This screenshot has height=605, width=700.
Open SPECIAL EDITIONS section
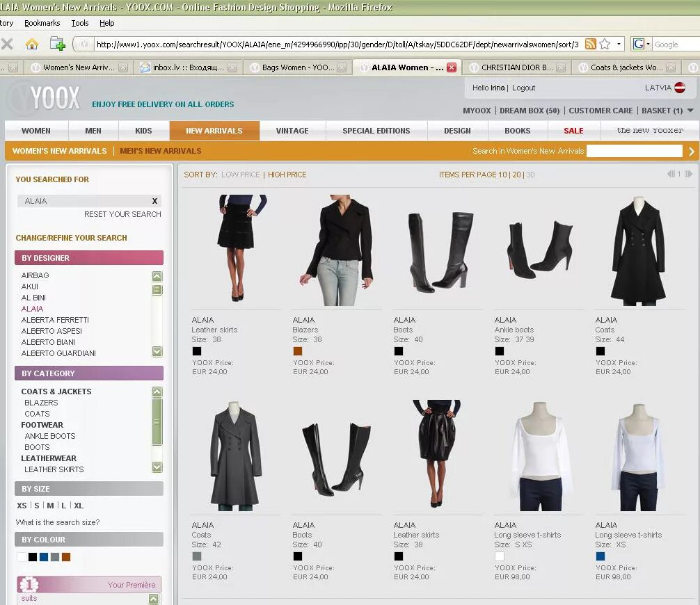376,131
